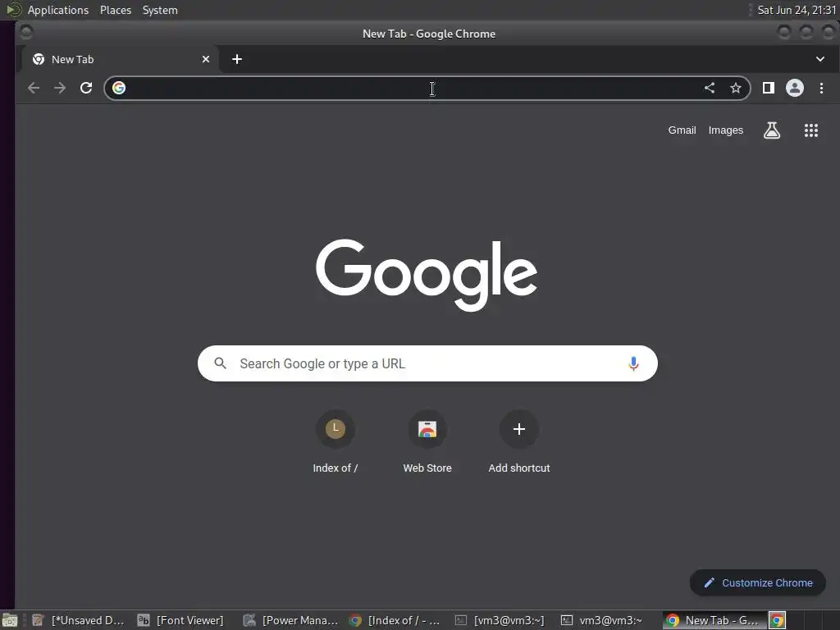Open Chrome's three-dot menu
This screenshot has width=840, height=630.
click(x=821, y=88)
